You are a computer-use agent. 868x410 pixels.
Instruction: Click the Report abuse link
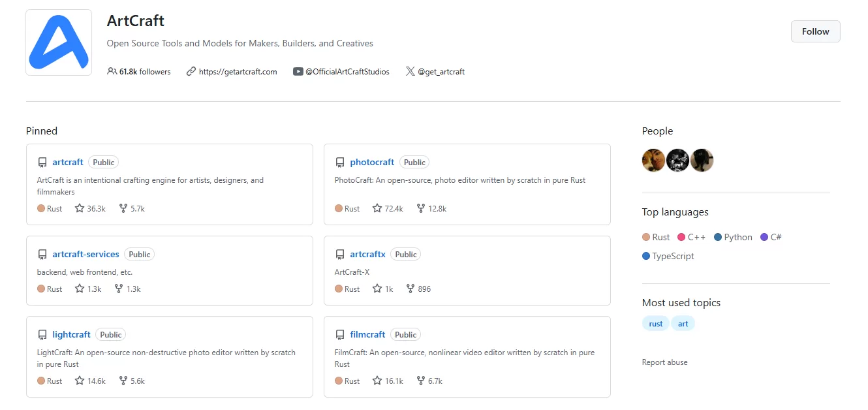(x=665, y=362)
